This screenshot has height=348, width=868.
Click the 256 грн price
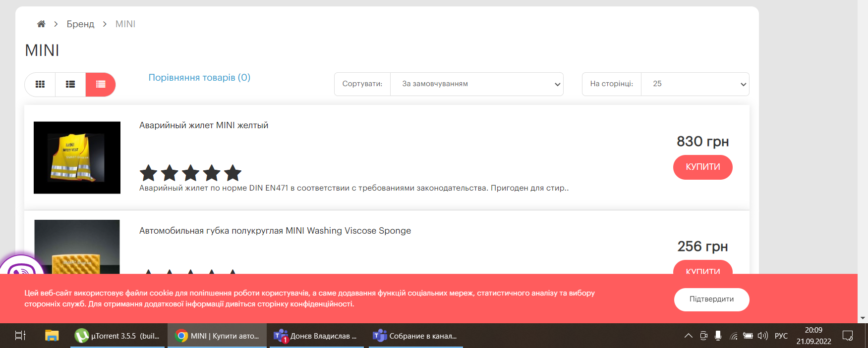[x=702, y=247]
